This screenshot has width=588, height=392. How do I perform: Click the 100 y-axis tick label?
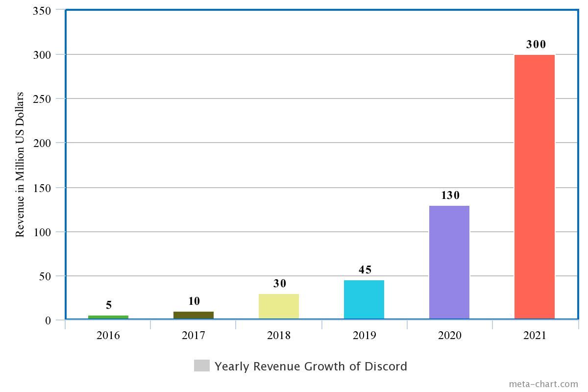tap(42, 232)
